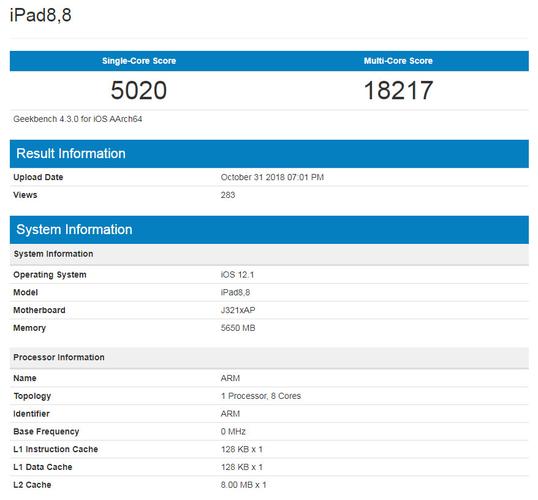Select the processor Name label
This screenshot has height=500, width=538.
click(x=25, y=378)
